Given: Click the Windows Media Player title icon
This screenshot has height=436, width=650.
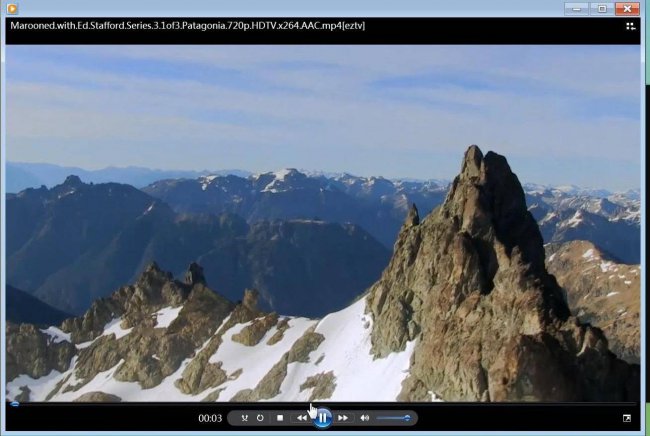Looking at the screenshot, I should pos(12,8).
